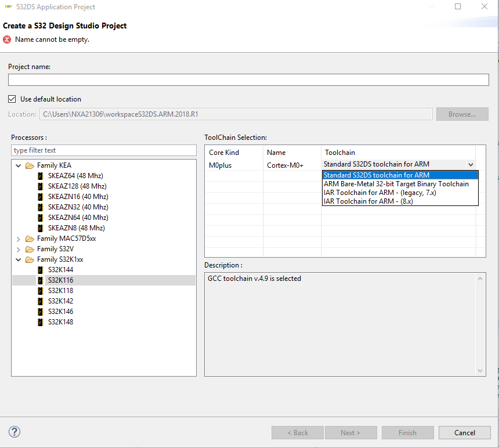Screen dimensions: 499x448
Task: Click the S32K146 chip icon
Action: pyautogui.click(x=40, y=312)
